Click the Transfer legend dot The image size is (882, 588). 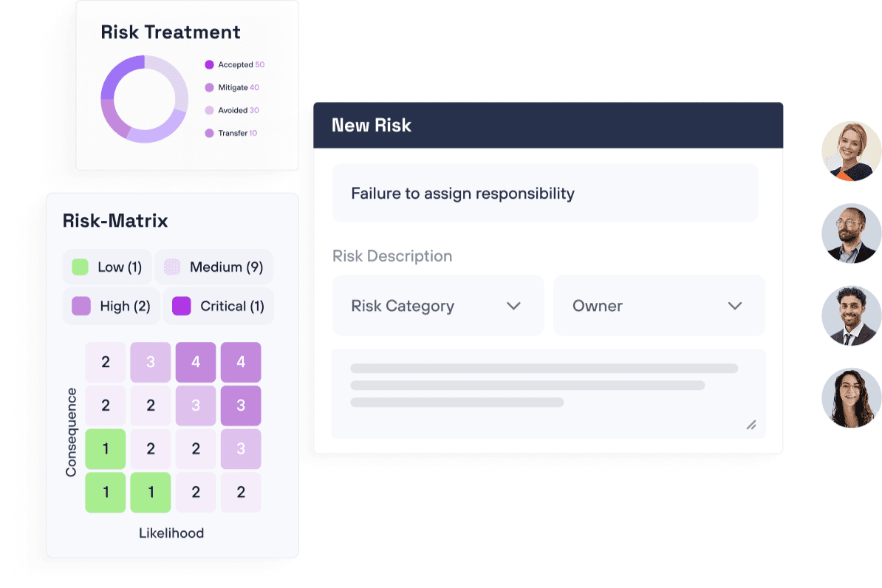pyautogui.click(x=209, y=134)
